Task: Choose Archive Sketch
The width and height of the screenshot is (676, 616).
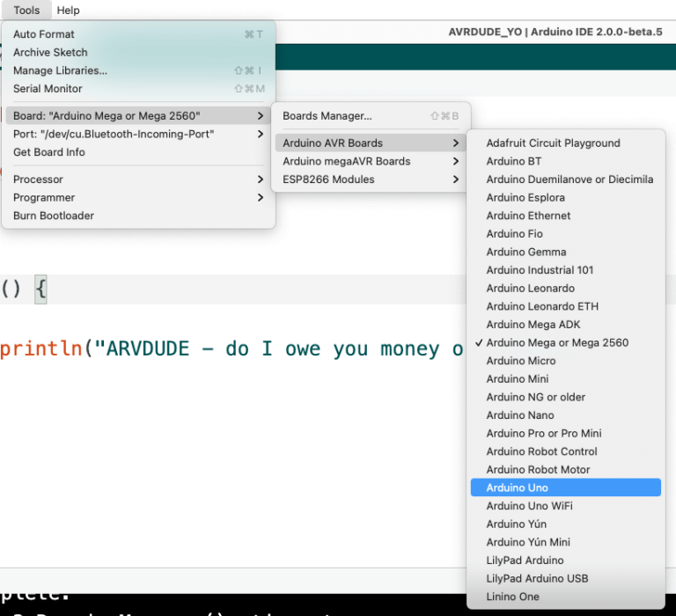Action: (x=138, y=52)
